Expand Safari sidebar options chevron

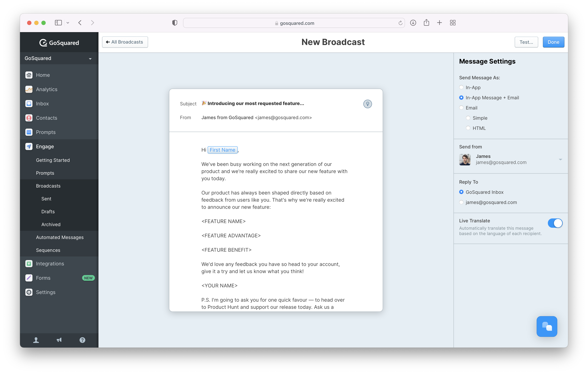click(68, 23)
